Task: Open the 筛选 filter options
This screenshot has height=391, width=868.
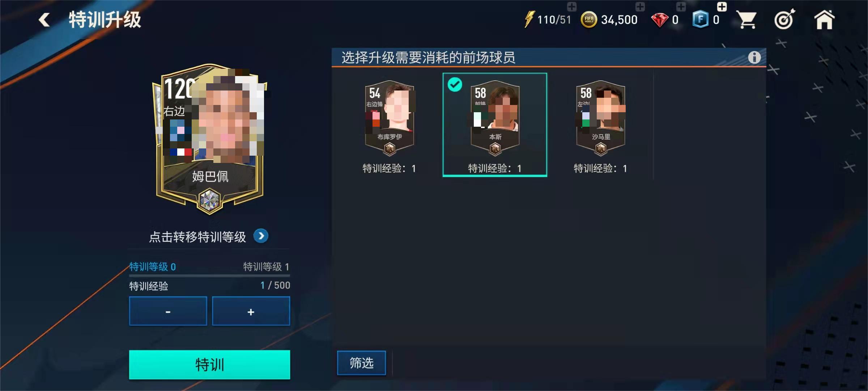Action: (361, 363)
